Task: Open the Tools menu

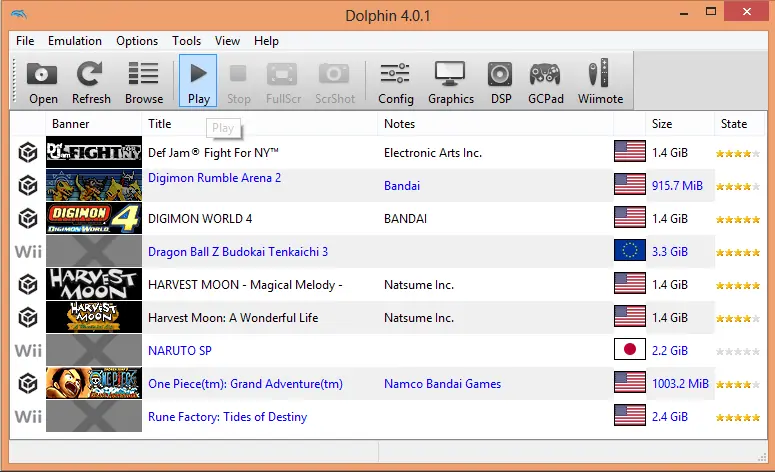Action: click(186, 41)
